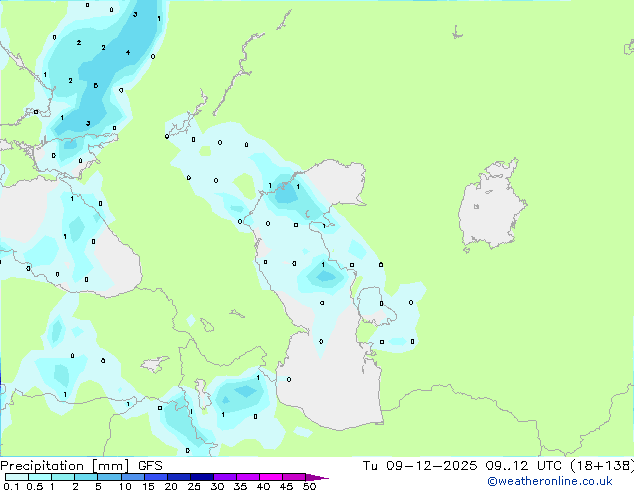Click legend scale label '15'

pos(148,486)
